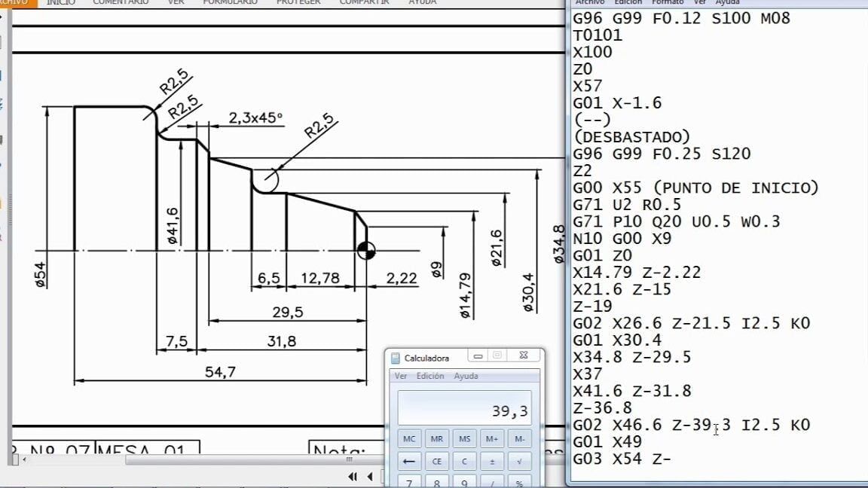Open the Ver menu in Calculadora
Viewport: 868px width, 488px height.
pos(401,376)
